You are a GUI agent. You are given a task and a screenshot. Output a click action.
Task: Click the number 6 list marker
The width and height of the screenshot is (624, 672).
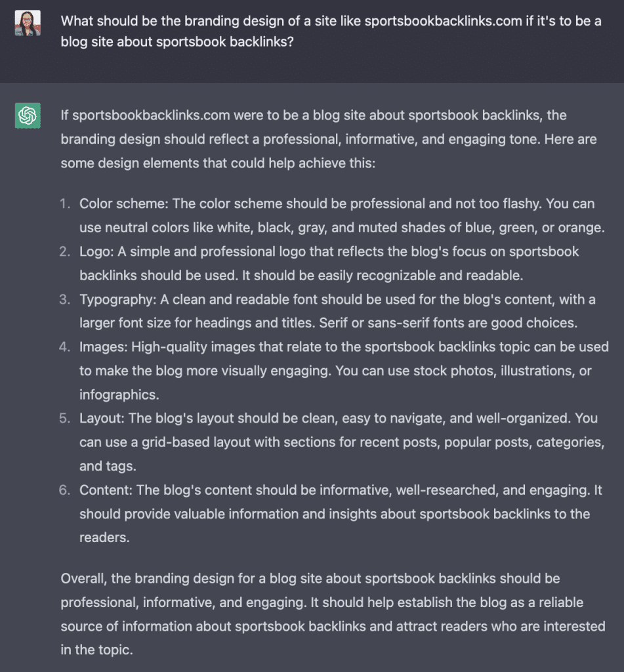click(x=64, y=490)
